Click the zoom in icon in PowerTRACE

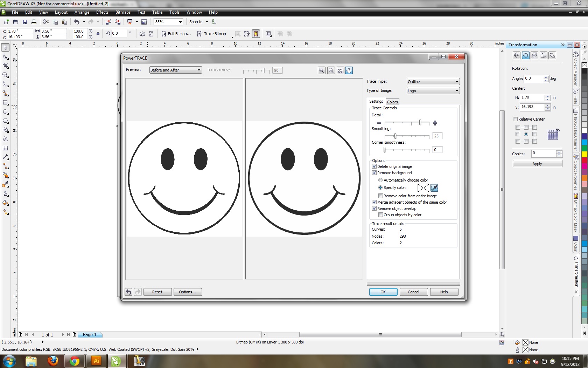point(321,70)
